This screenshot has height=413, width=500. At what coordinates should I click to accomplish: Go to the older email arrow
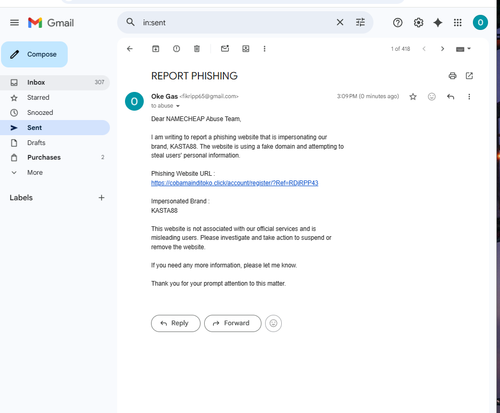pos(442,49)
